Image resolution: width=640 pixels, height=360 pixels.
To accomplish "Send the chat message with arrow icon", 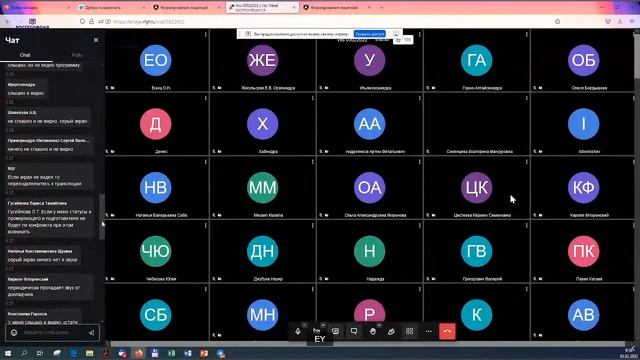I will pos(91,333).
